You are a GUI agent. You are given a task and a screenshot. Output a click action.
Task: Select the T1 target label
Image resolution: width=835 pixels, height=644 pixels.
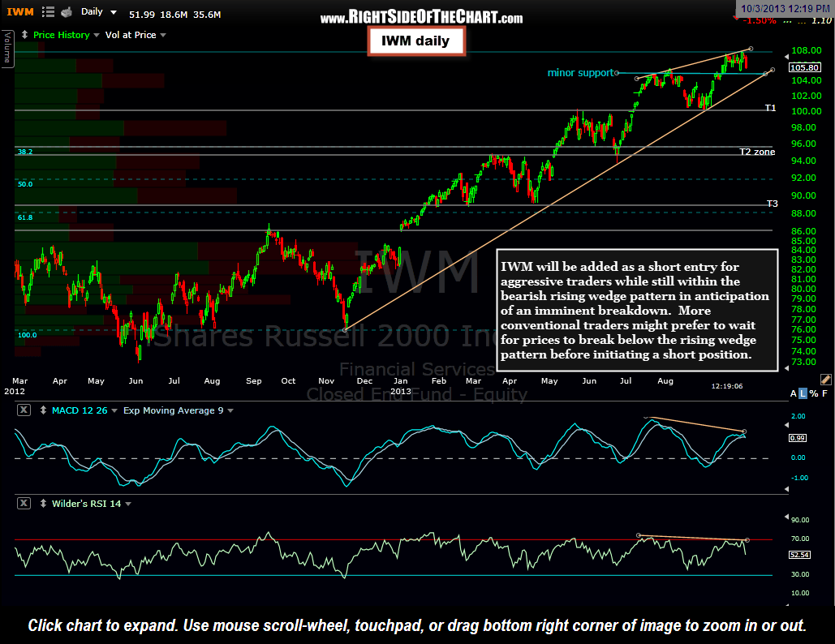770,108
